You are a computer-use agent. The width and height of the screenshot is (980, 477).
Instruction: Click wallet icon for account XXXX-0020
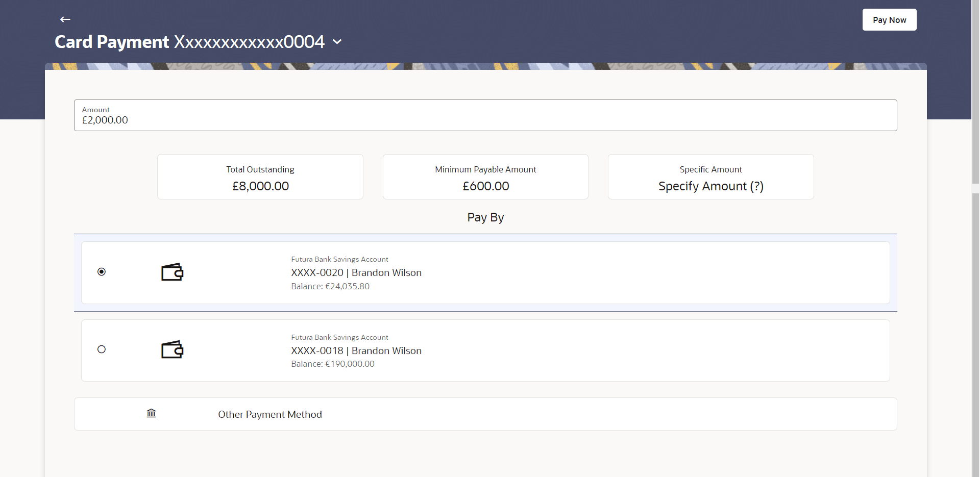tap(173, 272)
